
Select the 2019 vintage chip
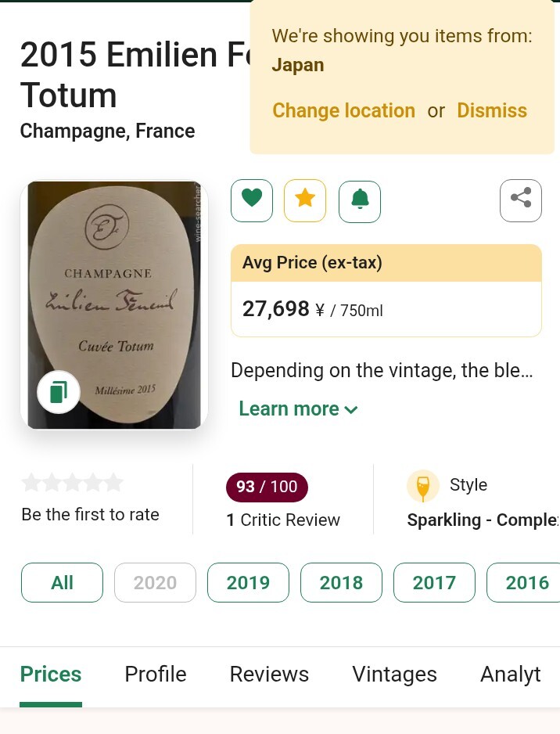point(248,582)
